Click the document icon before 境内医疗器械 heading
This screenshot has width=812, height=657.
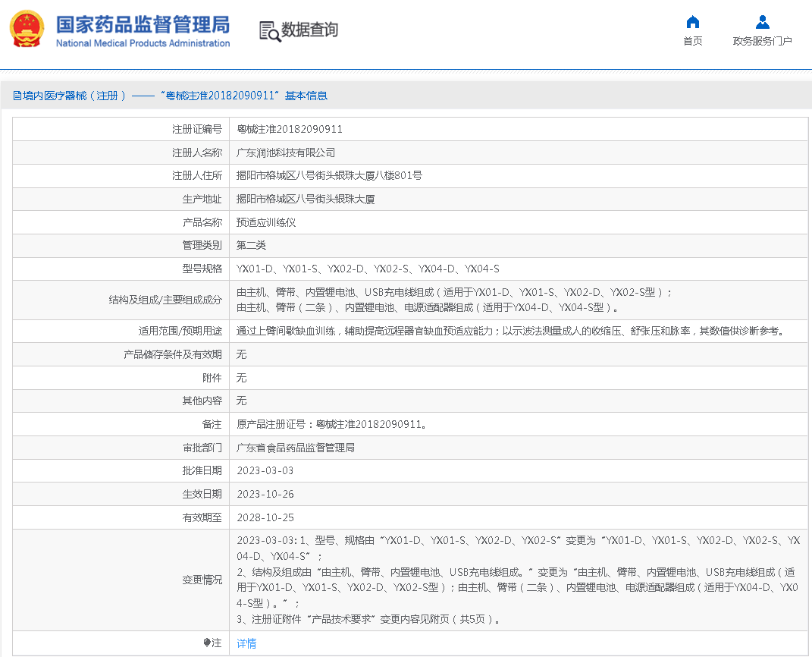(17, 96)
